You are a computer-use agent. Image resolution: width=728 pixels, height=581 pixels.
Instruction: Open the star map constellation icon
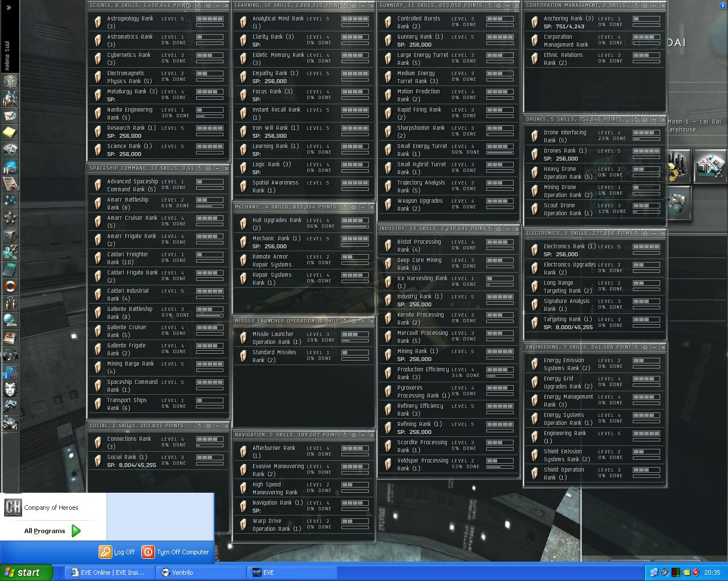tap(10, 201)
